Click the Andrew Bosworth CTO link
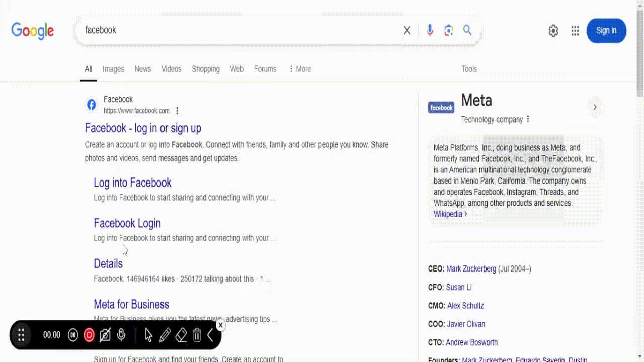 pyautogui.click(x=471, y=343)
